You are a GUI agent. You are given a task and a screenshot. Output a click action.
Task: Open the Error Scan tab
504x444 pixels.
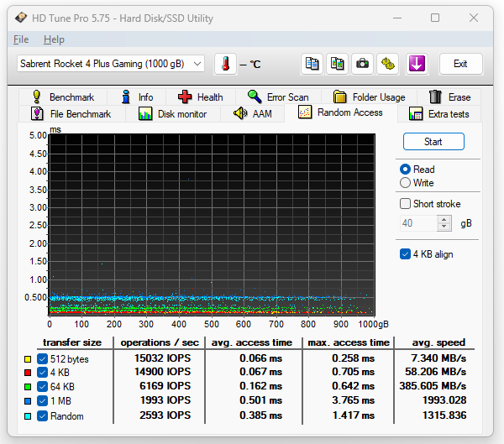[x=278, y=97]
